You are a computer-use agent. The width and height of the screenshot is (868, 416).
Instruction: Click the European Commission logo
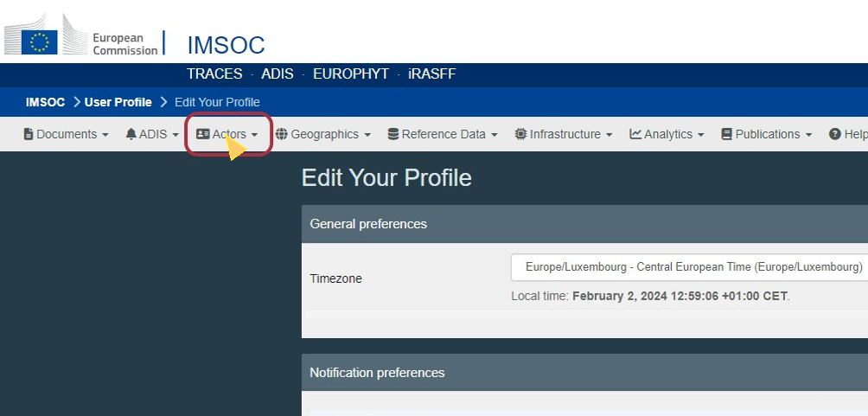81,35
